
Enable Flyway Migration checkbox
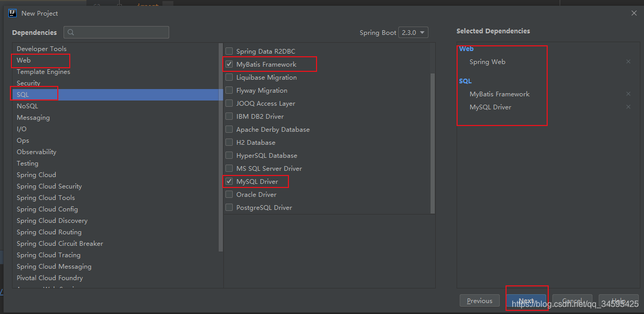click(229, 90)
